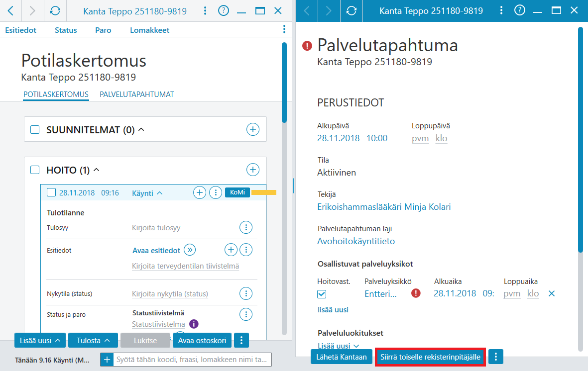Open three-dot menu for Tulosyy row
This screenshot has height=371, width=588.
click(x=246, y=227)
